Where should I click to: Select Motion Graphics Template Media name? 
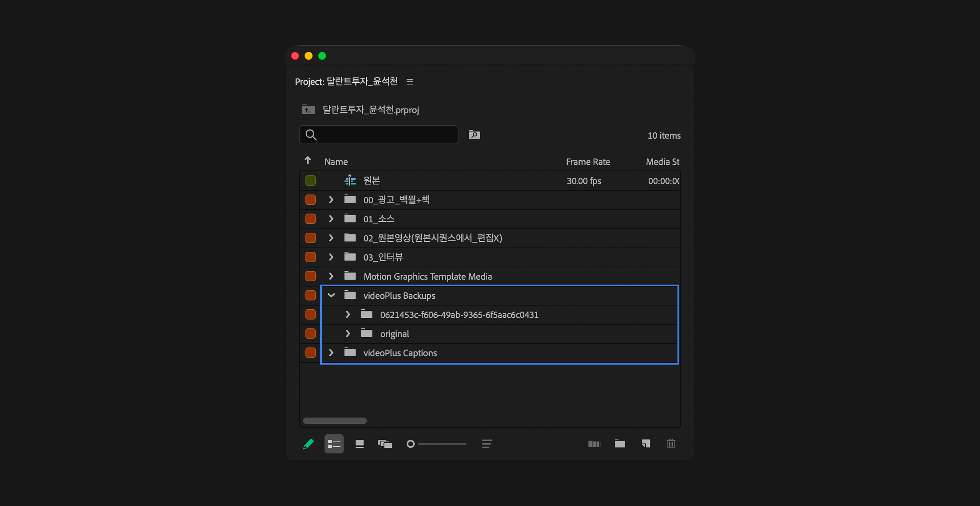[x=428, y=276]
